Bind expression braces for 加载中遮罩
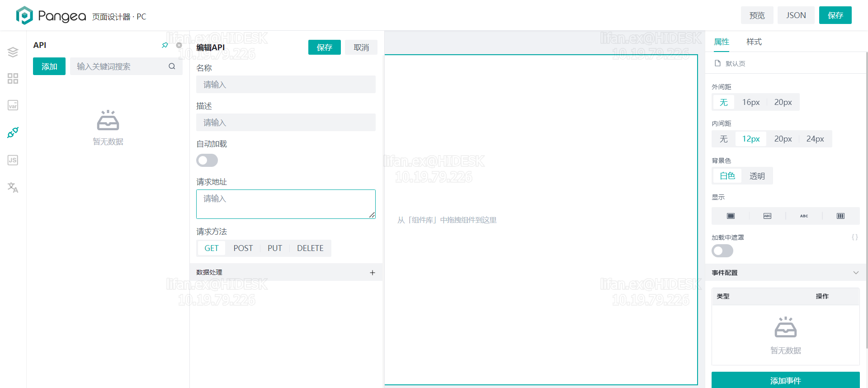Screen dimensions: 868x388 [x=854, y=237]
